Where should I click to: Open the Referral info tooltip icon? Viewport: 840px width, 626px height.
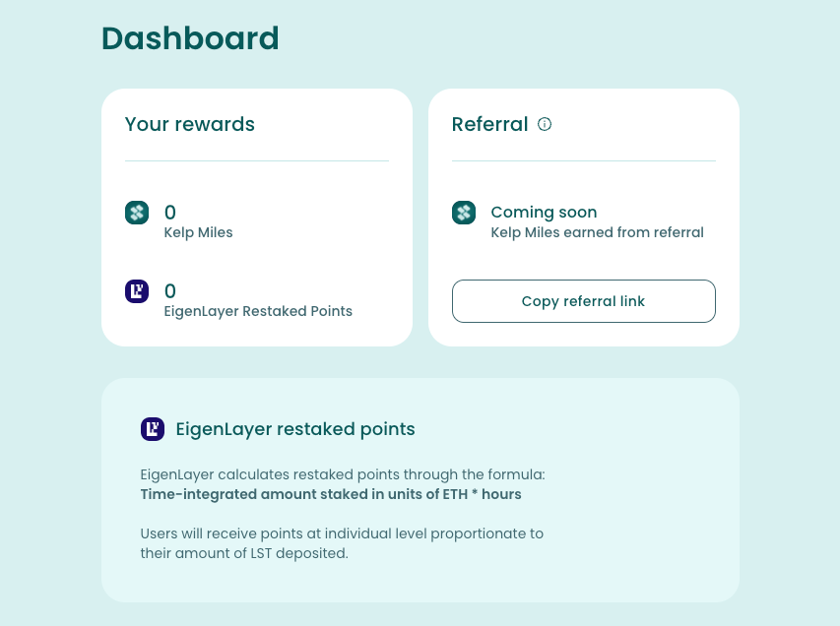pyautogui.click(x=545, y=124)
